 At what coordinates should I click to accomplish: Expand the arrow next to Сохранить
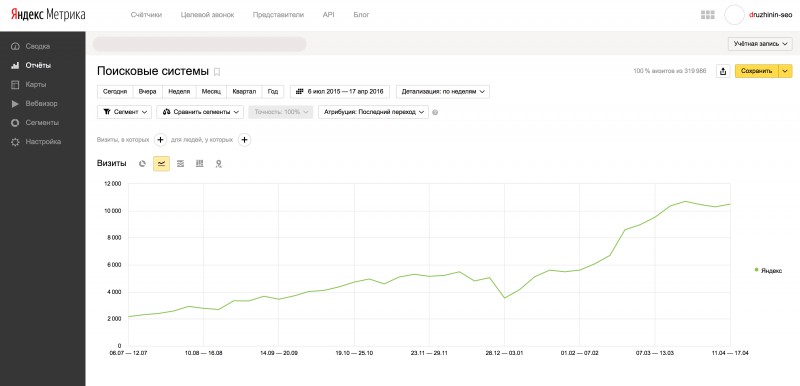tap(786, 71)
